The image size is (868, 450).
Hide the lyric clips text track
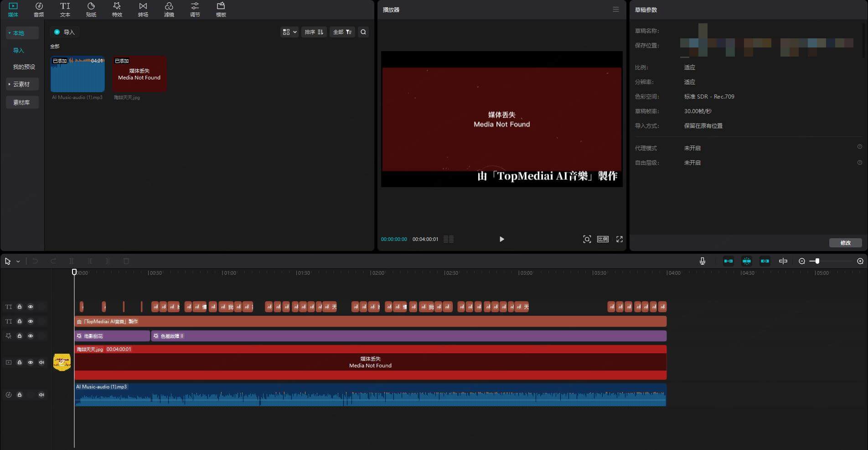click(31, 307)
